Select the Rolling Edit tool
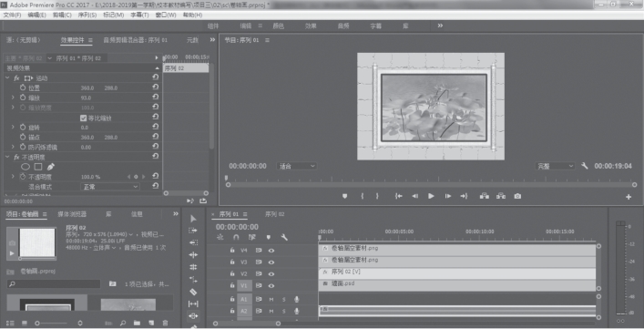644x329 pixels. (x=193, y=267)
